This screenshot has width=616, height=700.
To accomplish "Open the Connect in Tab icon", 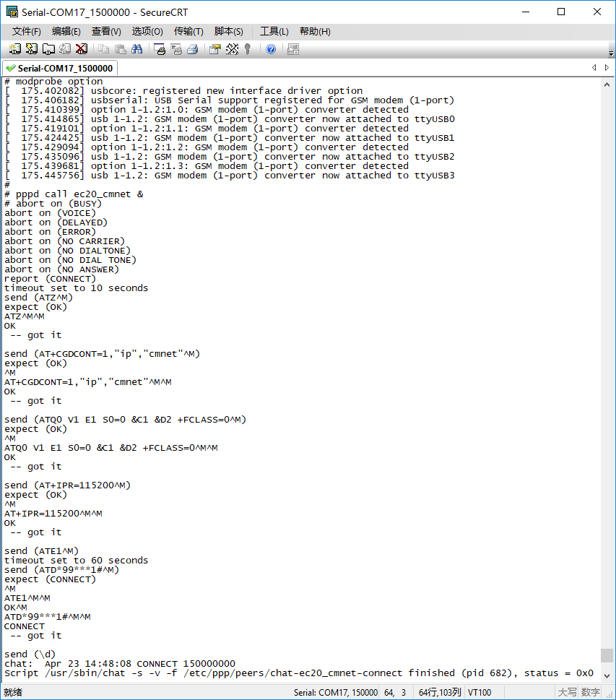I will pos(48,49).
